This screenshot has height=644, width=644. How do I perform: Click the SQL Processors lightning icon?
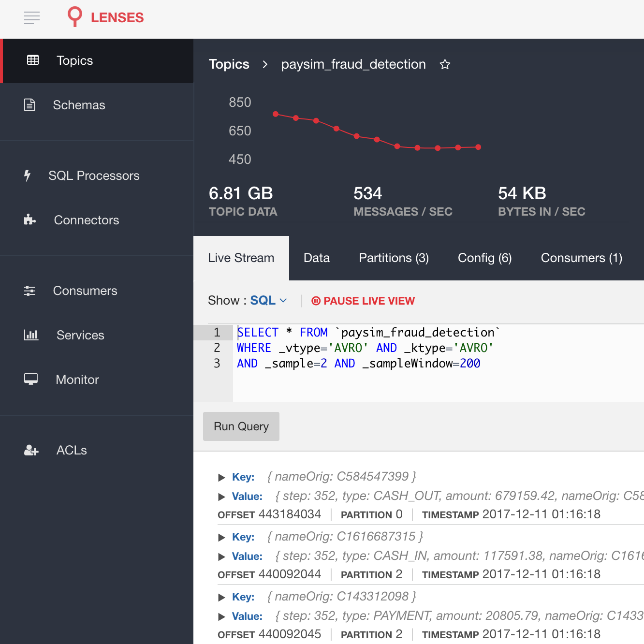(28, 176)
